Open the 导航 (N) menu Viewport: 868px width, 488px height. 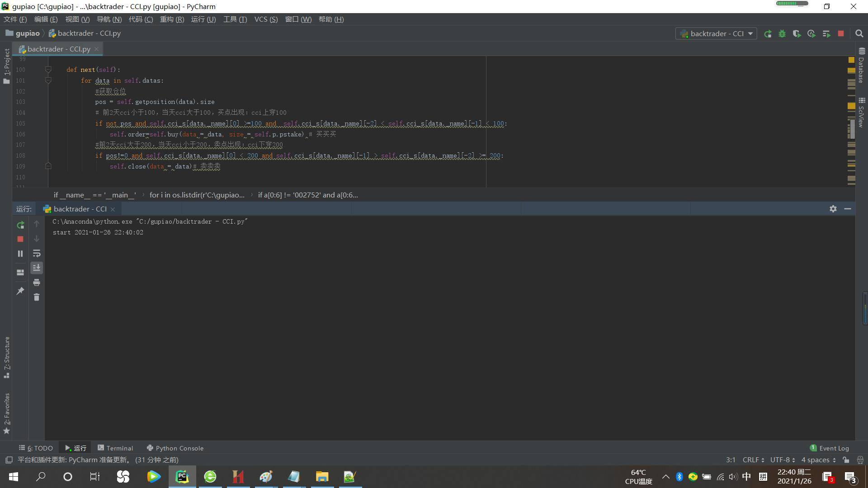109,19
